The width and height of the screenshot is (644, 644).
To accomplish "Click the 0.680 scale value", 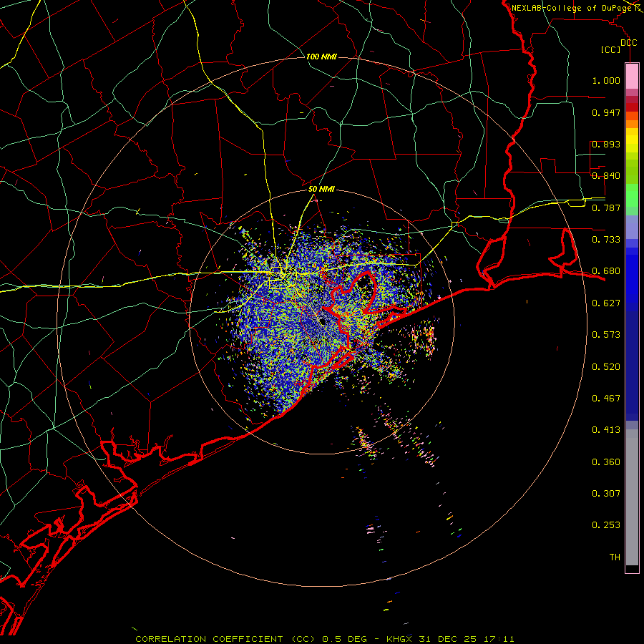I will (x=606, y=271).
